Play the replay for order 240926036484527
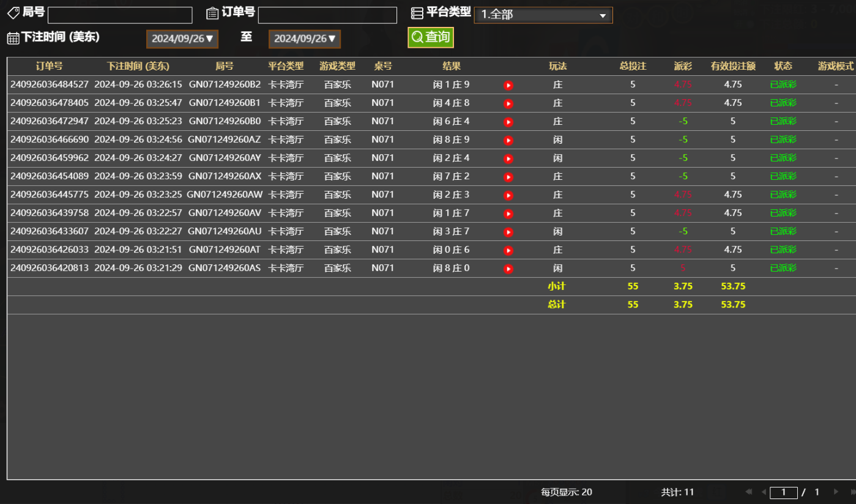This screenshot has width=856, height=504. tap(508, 85)
